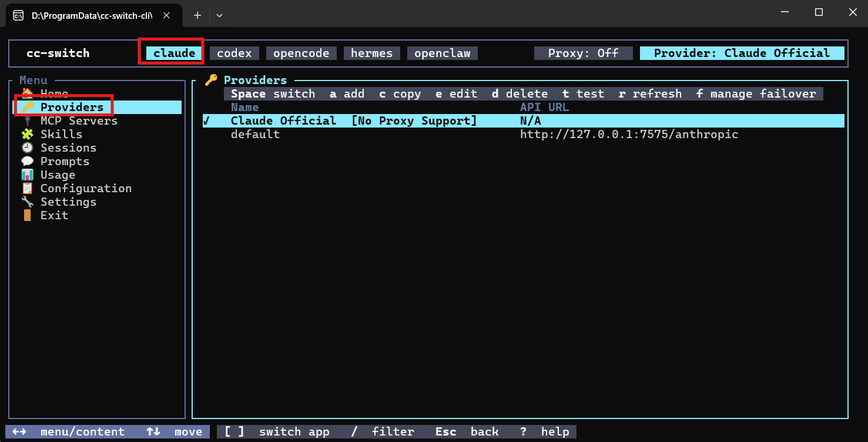Click the Providers panel heading text

[256, 80]
